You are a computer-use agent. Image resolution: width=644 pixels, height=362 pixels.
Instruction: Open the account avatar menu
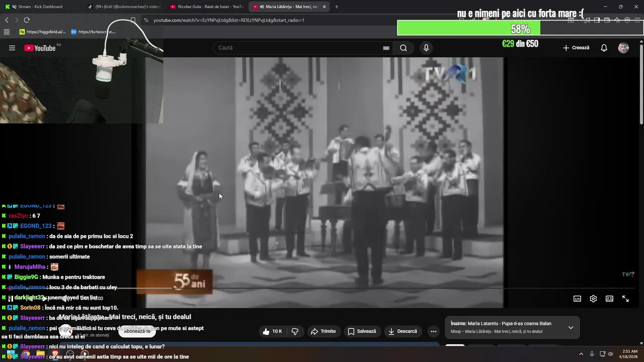pos(623,48)
